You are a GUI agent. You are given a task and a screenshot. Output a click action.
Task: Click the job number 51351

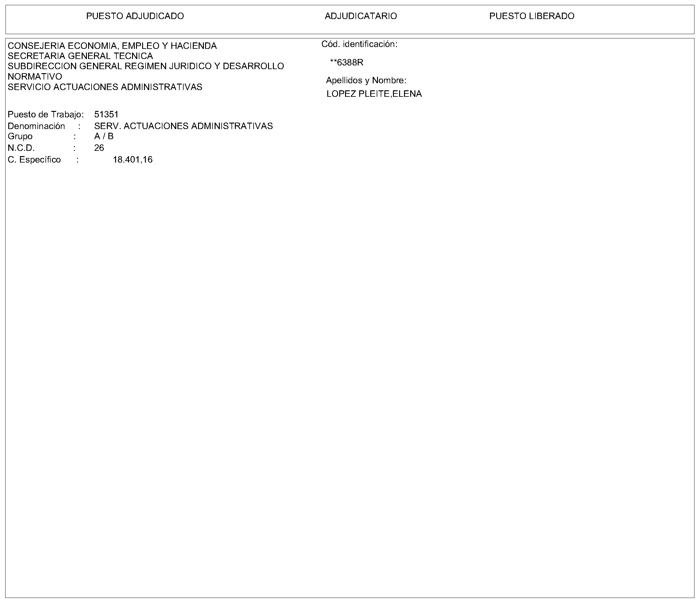[106, 115]
